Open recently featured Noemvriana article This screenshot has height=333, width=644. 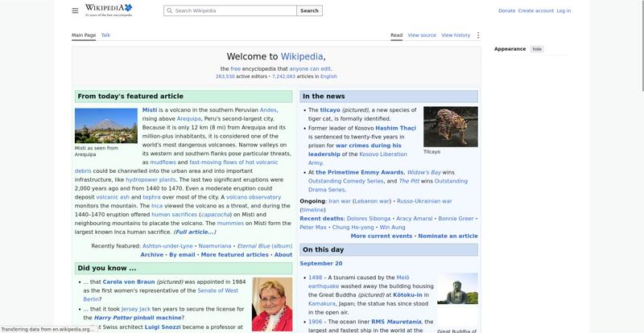[x=215, y=246]
